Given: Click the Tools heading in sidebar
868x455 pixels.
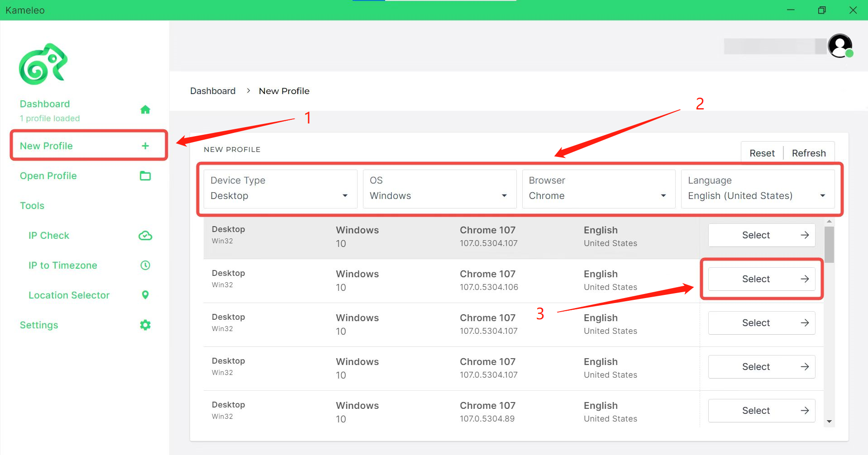Looking at the screenshot, I should (x=32, y=206).
